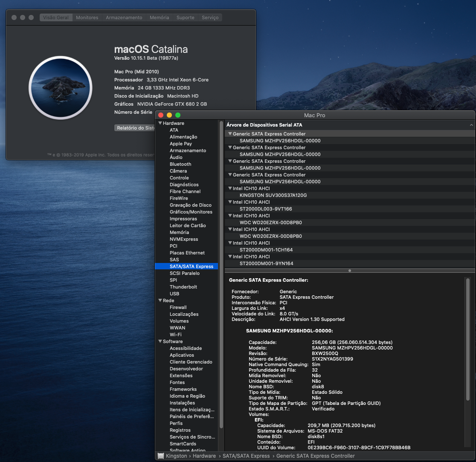Collapse the Hardware section in sidebar
This screenshot has height=462, width=476.
[160, 123]
